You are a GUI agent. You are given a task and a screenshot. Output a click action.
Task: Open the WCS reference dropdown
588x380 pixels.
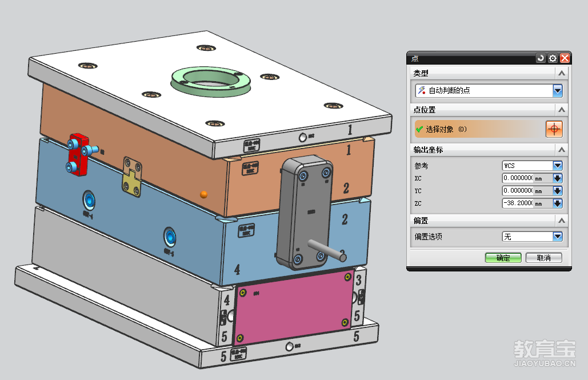[x=558, y=166]
